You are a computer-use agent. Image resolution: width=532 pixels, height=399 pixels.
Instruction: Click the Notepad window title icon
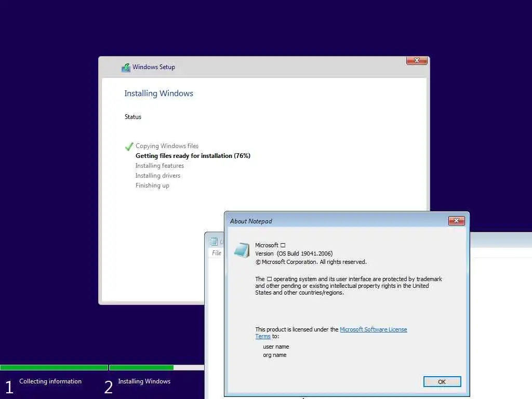click(x=214, y=242)
